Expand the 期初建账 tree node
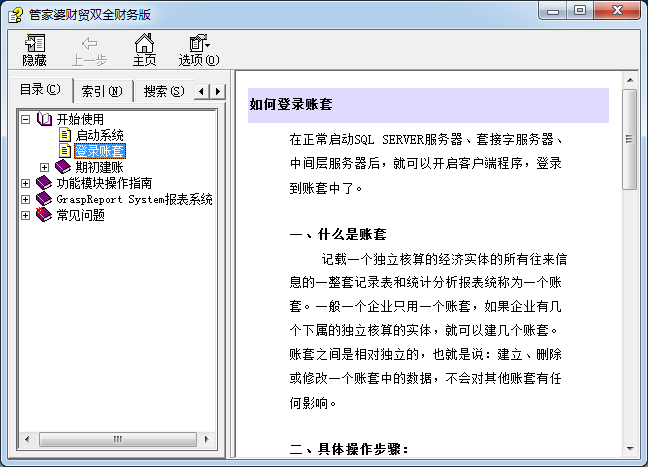The height and width of the screenshot is (467, 648). (x=44, y=167)
